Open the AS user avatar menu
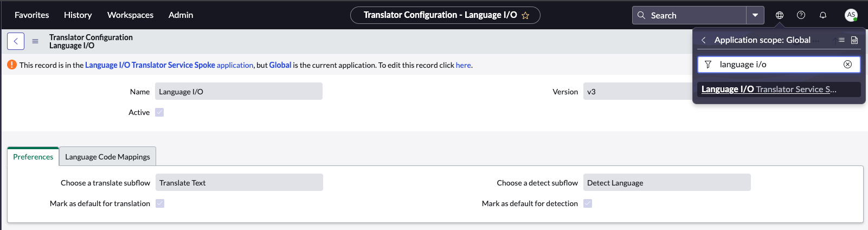The width and height of the screenshot is (868, 230). 851,15
